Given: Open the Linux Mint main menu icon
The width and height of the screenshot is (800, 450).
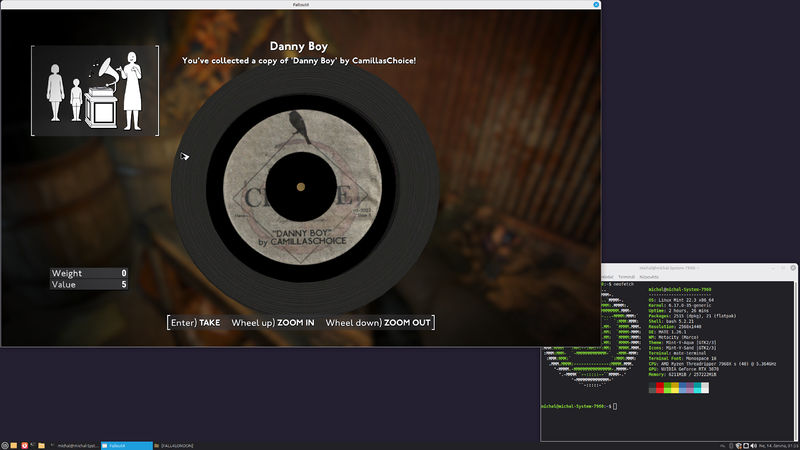Looking at the screenshot, I should click(5, 445).
